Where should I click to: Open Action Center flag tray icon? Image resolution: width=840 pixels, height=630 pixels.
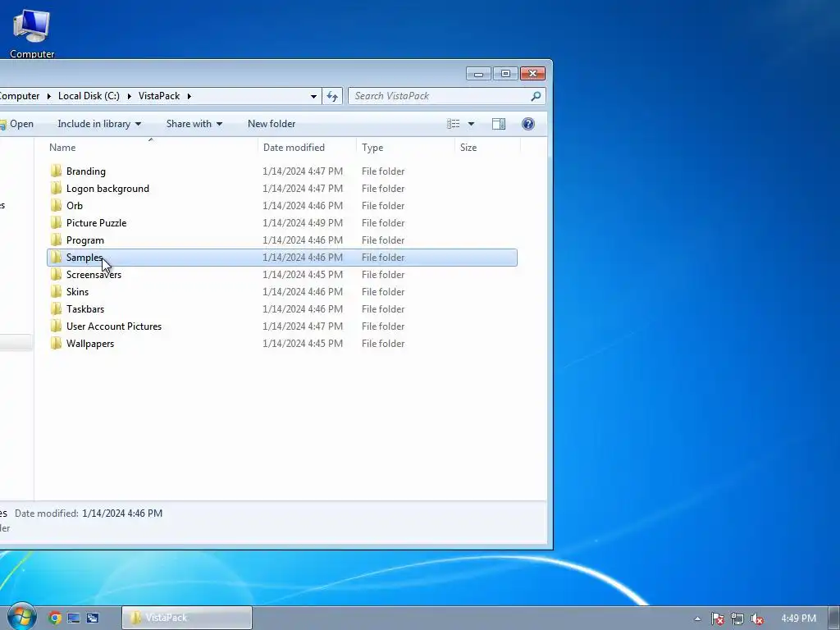tap(718, 619)
